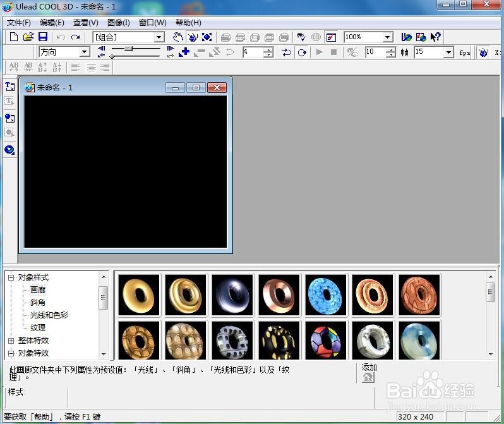The width and height of the screenshot is (504, 424).
Task: Click the current frame number field showing 4
Action: (253, 52)
